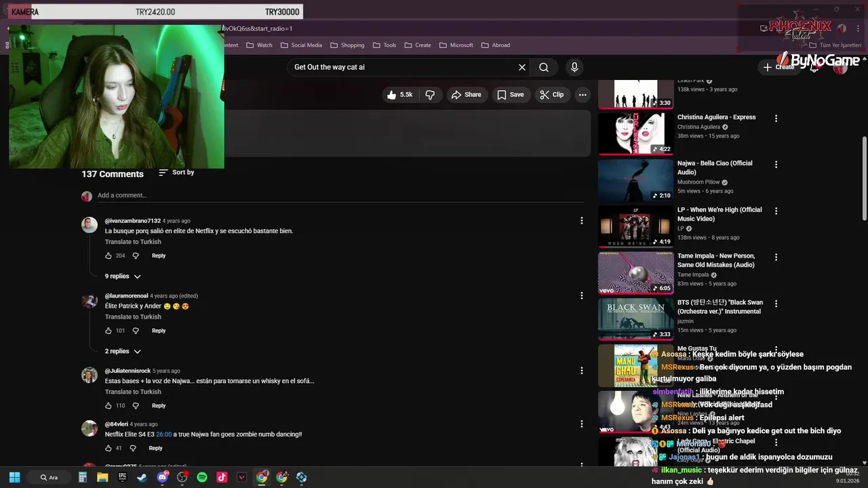Image resolution: width=868 pixels, height=488 pixels.
Task: Dislike Juliatennisrock's comment
Action: (x=136, y=405)
